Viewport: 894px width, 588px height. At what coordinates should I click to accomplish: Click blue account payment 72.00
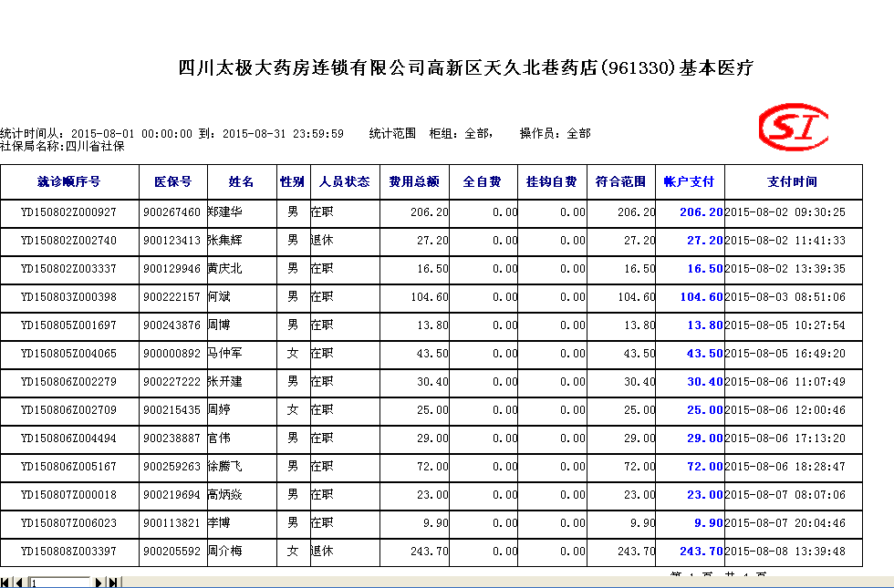[705, 467]
